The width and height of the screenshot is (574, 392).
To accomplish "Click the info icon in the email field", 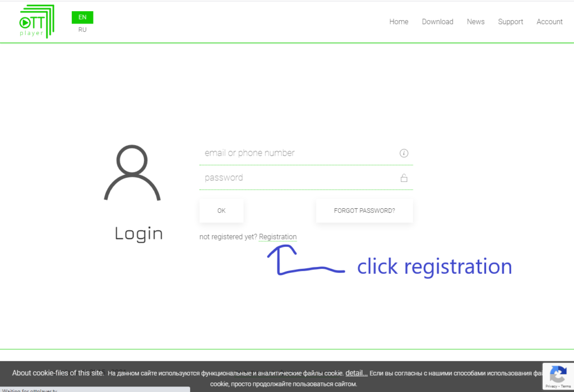I will click(404, 153).
